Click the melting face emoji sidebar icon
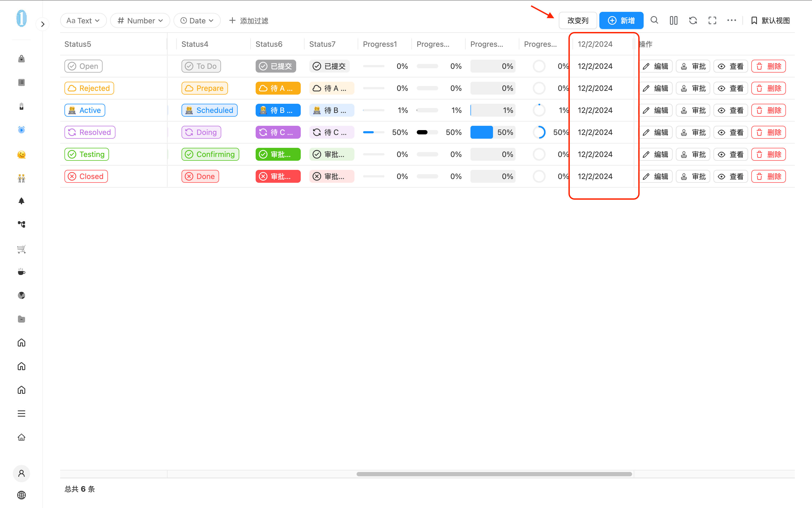Viewport: 812px width, 508px height. pyautogui.click(x=21, y=154)
